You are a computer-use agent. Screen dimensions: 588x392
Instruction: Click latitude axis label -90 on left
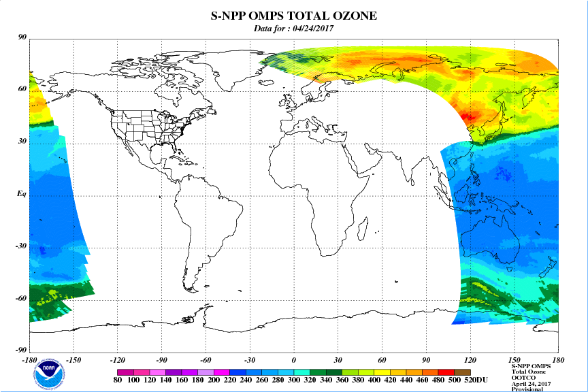(21, 350)
